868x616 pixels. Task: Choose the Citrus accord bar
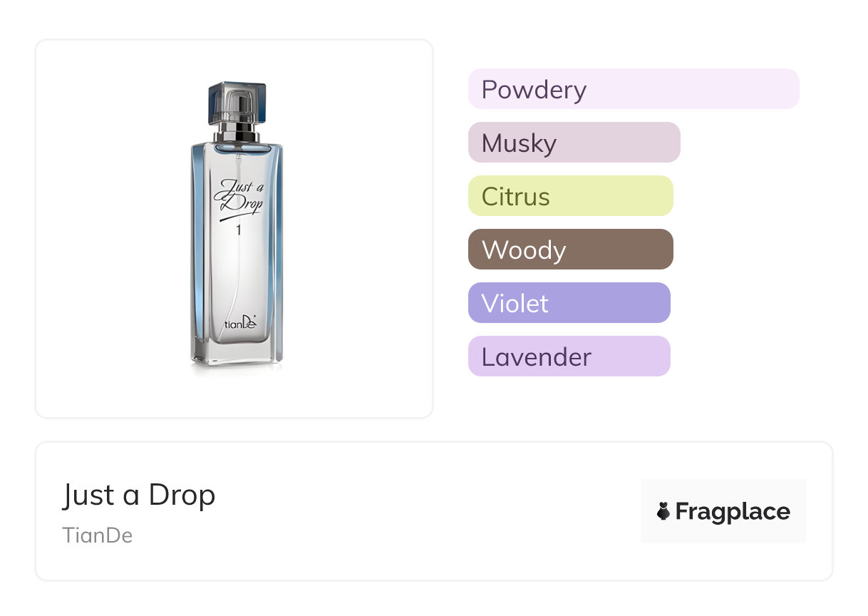[571, 196]
